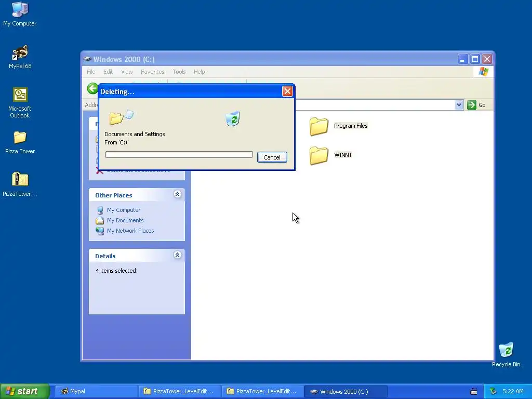Click '4 items selected.' details text

coord(116,271)
